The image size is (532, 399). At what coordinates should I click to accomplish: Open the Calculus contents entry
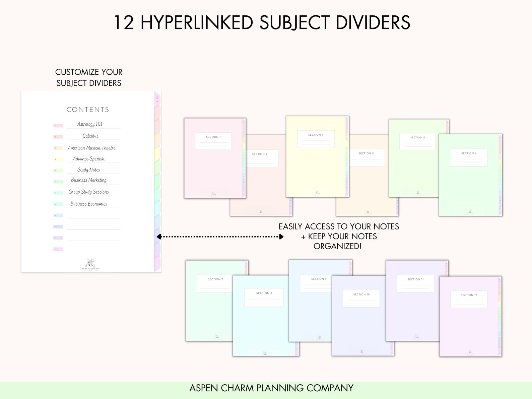click(x=90, y=136)
